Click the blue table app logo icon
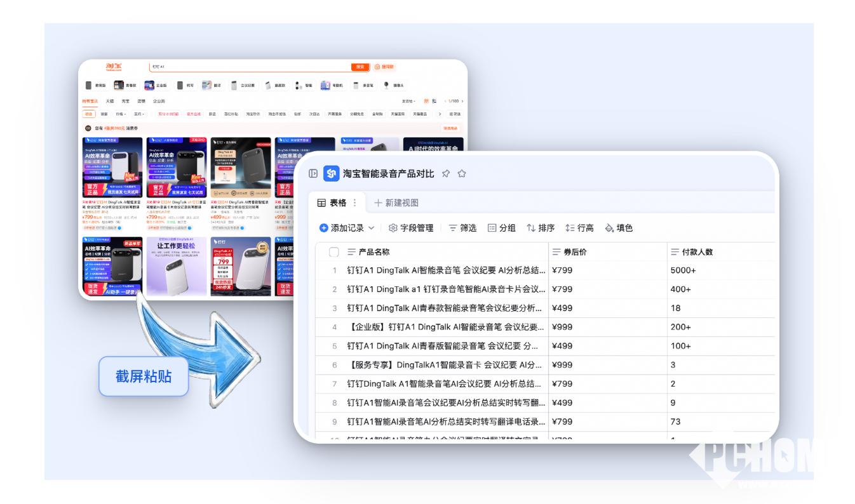Image resolution: width=855 pixels, height=504 pixels. [x=332, y=173]
